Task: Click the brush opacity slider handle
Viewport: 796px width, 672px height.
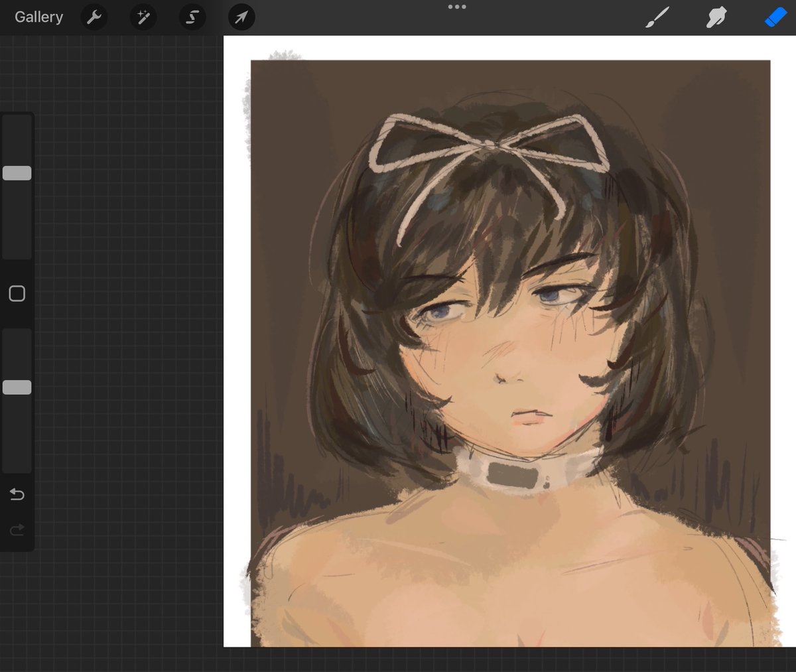Action: (x=17, y=387)
